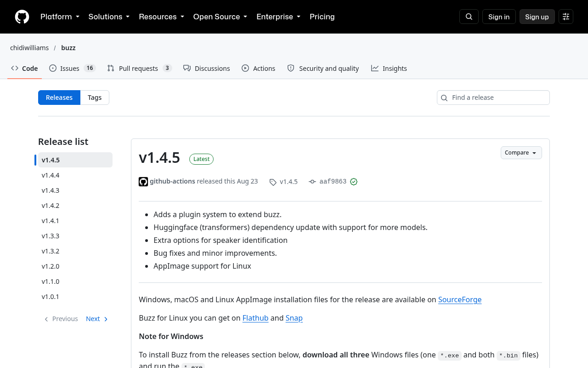Select v1.0.1 in the release list
588x368 pixels.
coord(75,297)
